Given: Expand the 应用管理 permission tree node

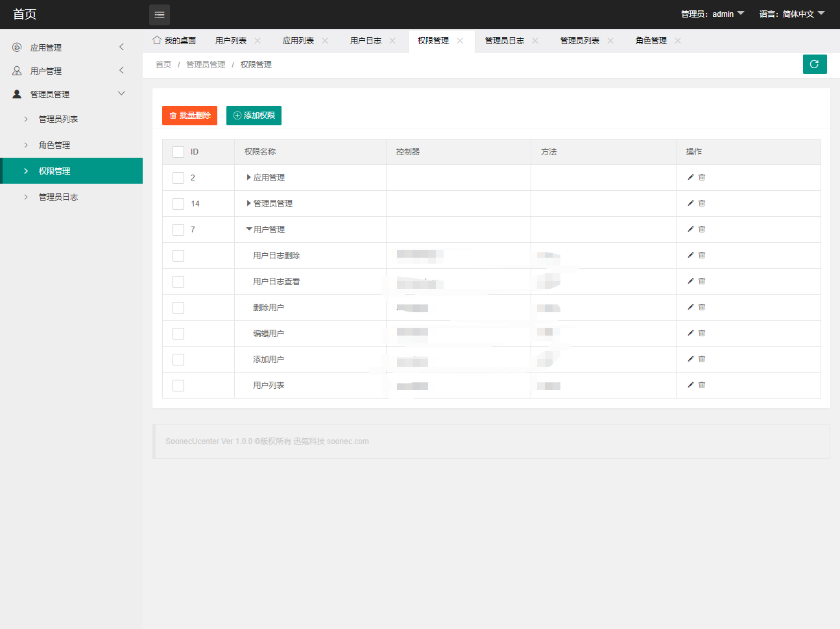Looking at the screenshot, I should [x=249, y=177].
